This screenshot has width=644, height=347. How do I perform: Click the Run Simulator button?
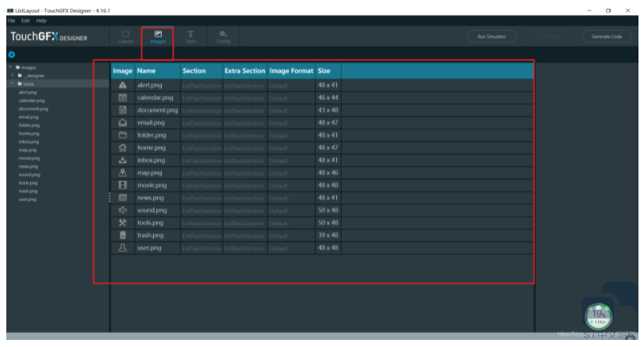pos(492,36)
